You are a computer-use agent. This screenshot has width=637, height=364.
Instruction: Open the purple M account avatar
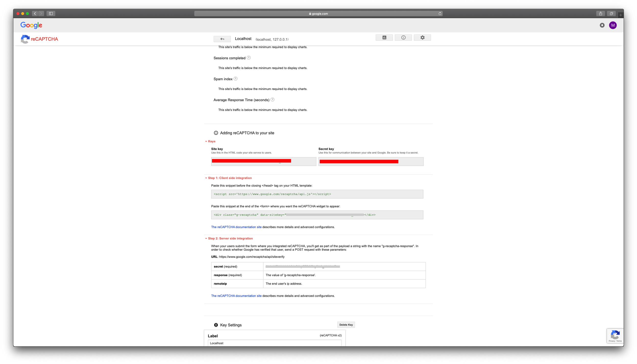point(613,25)
